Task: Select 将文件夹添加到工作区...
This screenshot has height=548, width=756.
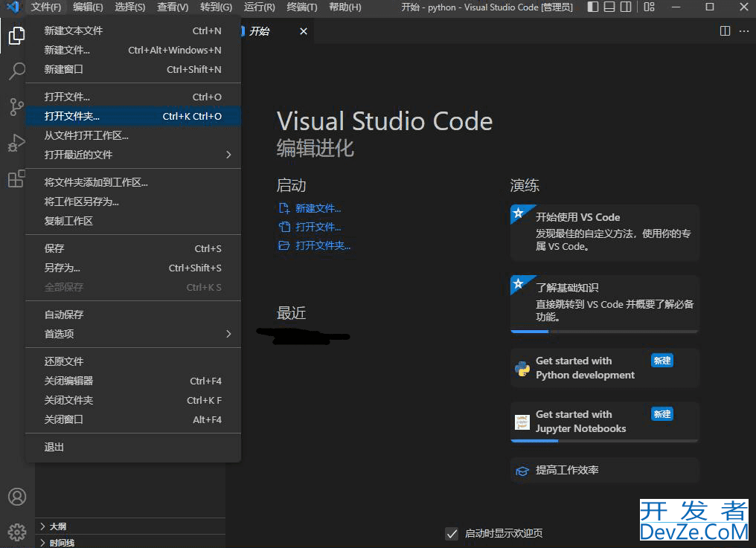Action: pos(133,182)
